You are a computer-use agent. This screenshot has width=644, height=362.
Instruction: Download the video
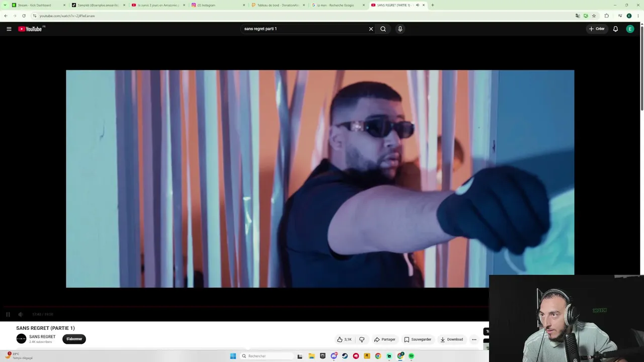click(452, 339)
